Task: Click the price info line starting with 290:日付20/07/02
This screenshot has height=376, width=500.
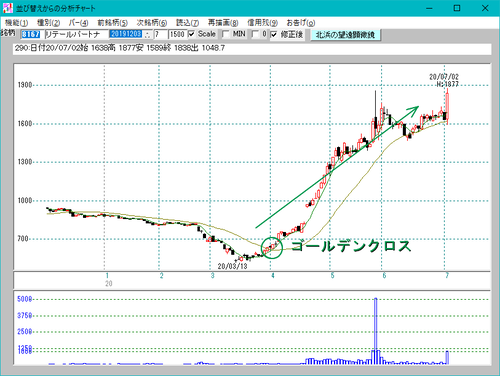Action: coord(252,48)
